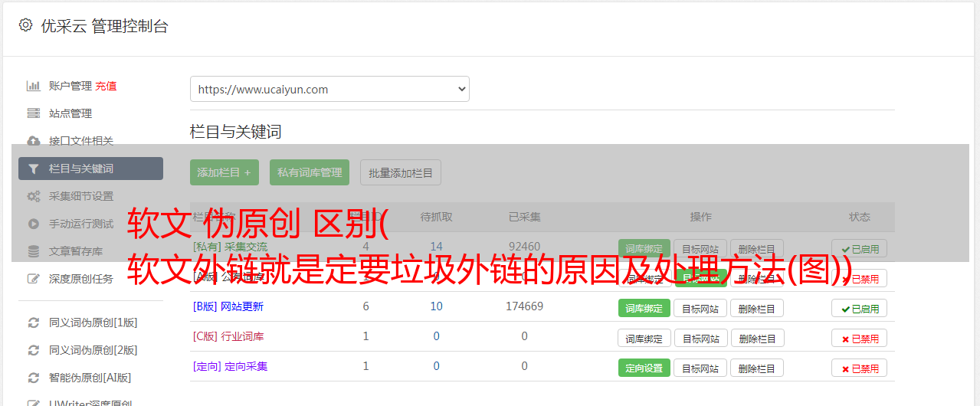Open the [C版] 行业词库 category link
Screen dimensions: 980x406
pyautogui.click(x=228, y=336)
